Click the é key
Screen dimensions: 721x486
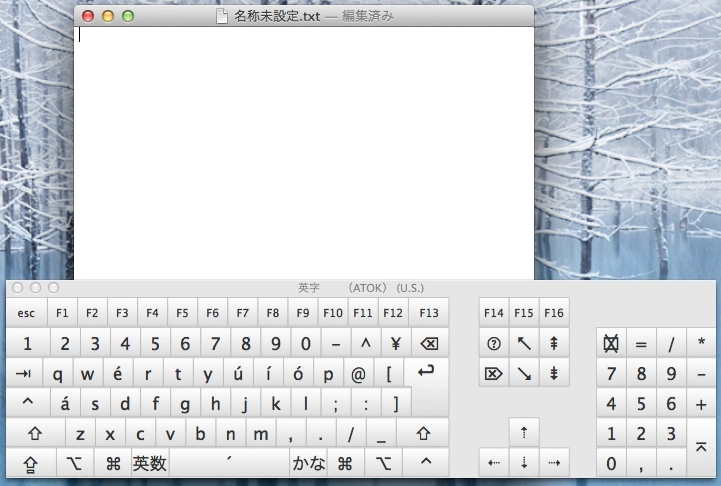(118, 374)
